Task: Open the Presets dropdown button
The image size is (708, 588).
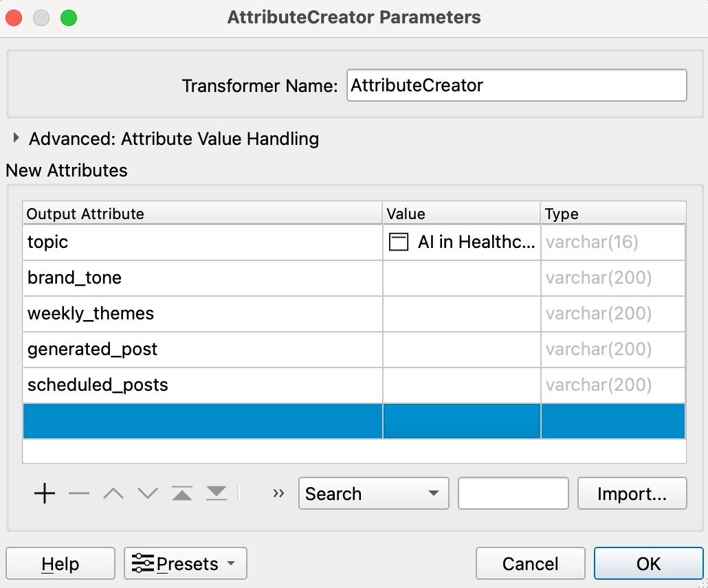Action: click(x=185, y=564)
